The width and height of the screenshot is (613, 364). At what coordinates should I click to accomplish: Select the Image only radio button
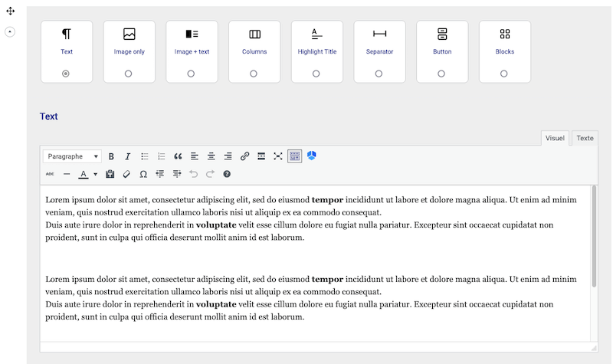pyautogui.click(x=128, y=74)
